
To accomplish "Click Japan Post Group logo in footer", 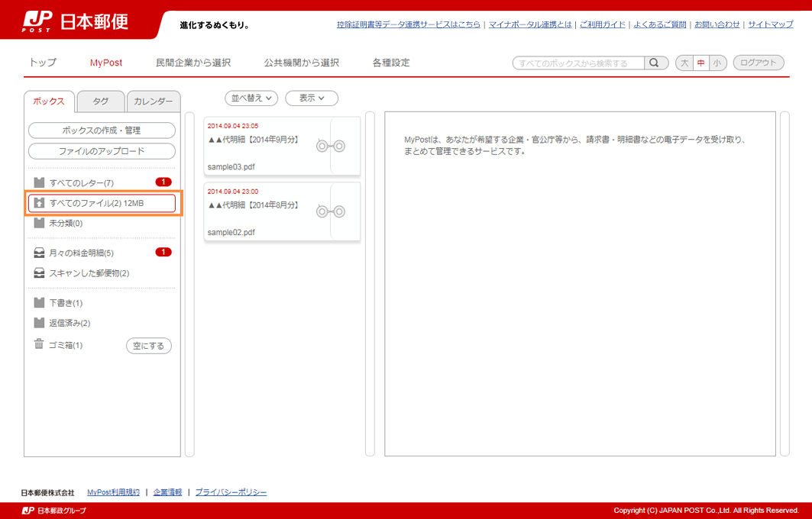I will pos(54,511).
